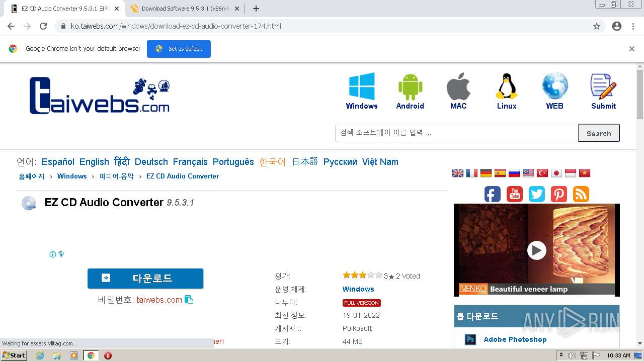
Task: Focus the software search input field
Action: tap(457, 133)
